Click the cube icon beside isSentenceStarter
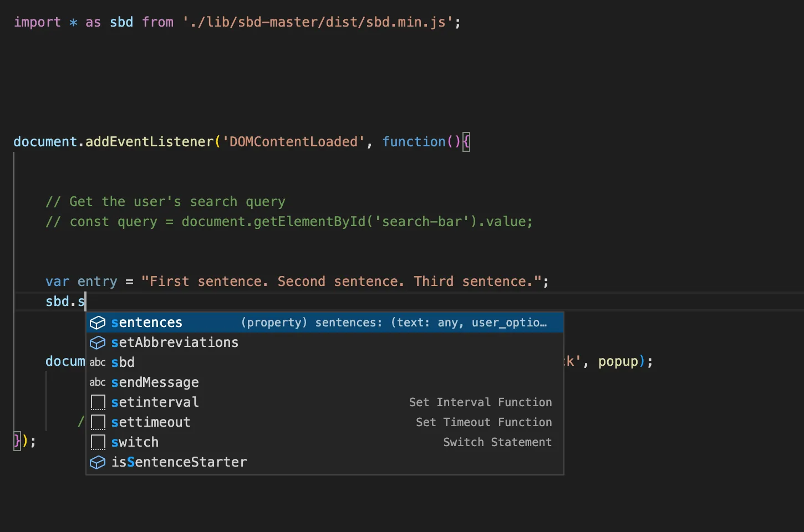This screenshot has height=532, width=804. pyautogui.click(x=98, y=462)
